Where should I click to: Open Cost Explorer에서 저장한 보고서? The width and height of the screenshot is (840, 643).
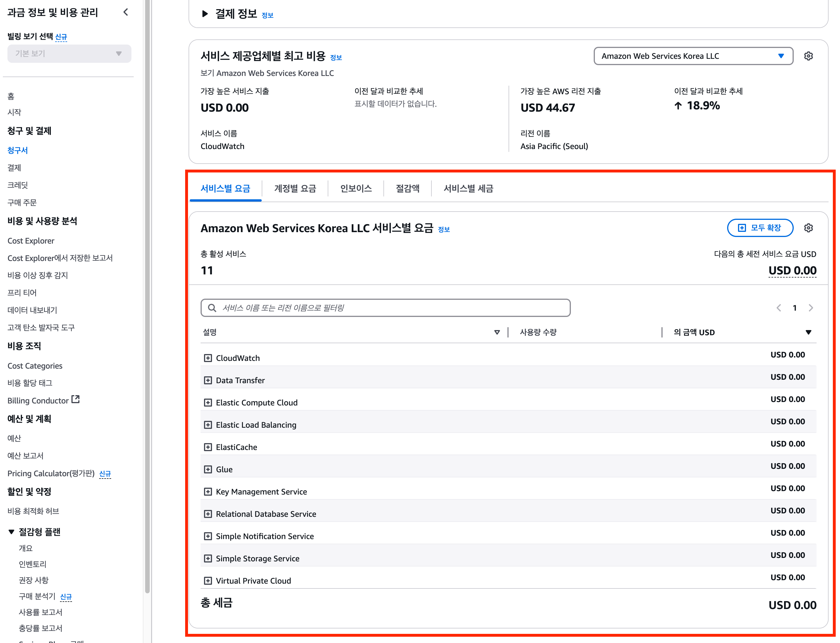click(60, 258)
